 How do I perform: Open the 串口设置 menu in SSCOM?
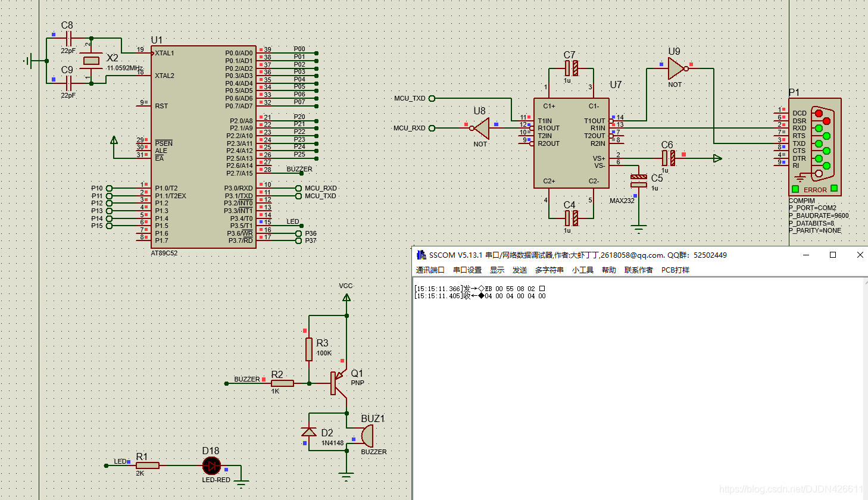[x=467, y=270]
